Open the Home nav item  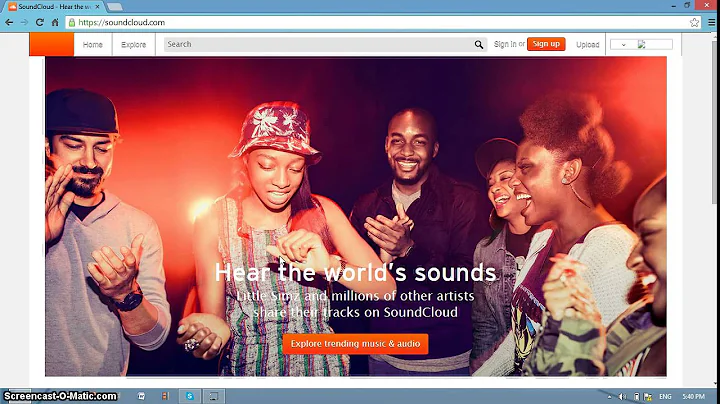point(93,45)
